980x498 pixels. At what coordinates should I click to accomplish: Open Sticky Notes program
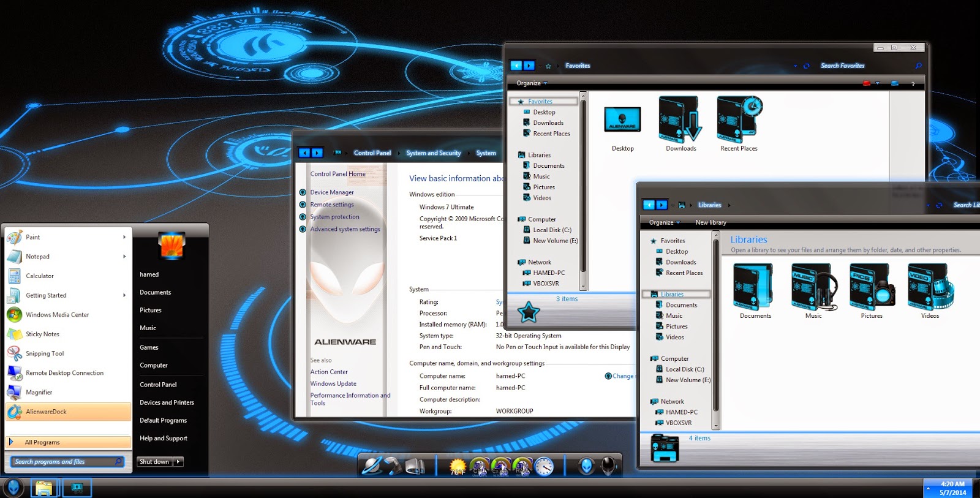[67, 334]
